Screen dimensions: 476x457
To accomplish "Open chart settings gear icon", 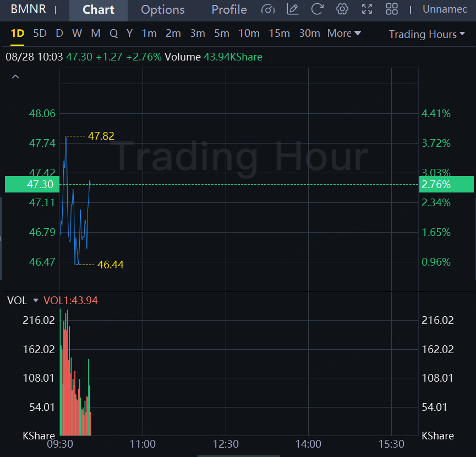I will 342,9.
